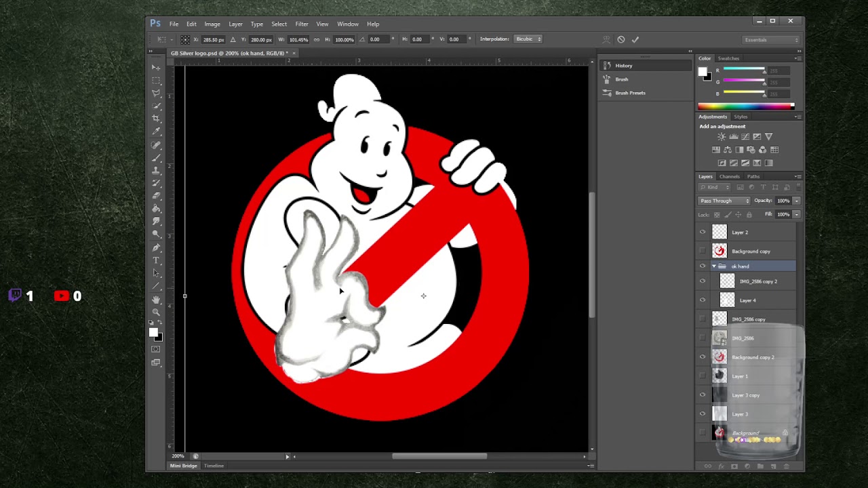Screen dimensions: 868x488
Task: Select the Hand tool
Action: point(156,300)
